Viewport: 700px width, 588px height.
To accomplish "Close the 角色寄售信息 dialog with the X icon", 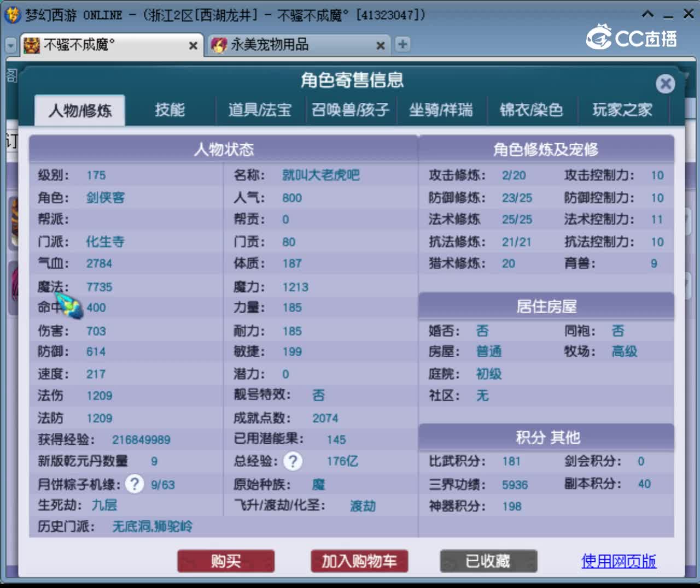I will [x=665, y=84].
